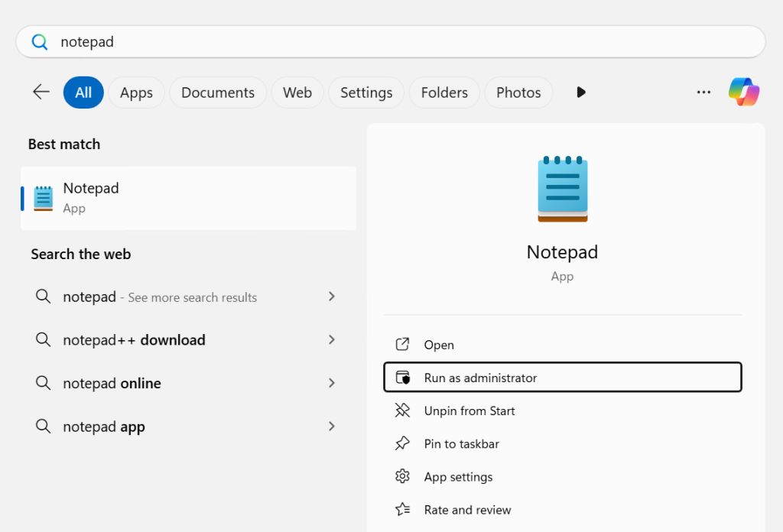Switch to the Documents filter tab
This screenshot has width=783, height=532.
tap(217, 92)
